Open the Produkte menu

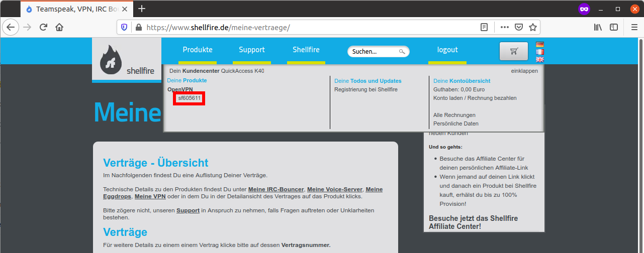point(198,50)
